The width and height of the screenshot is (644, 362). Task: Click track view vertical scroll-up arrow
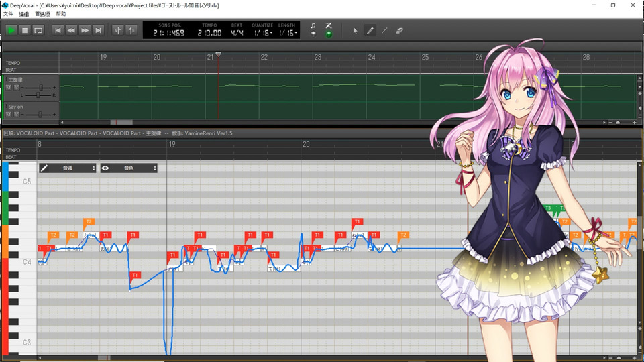[x=639, y=78]
